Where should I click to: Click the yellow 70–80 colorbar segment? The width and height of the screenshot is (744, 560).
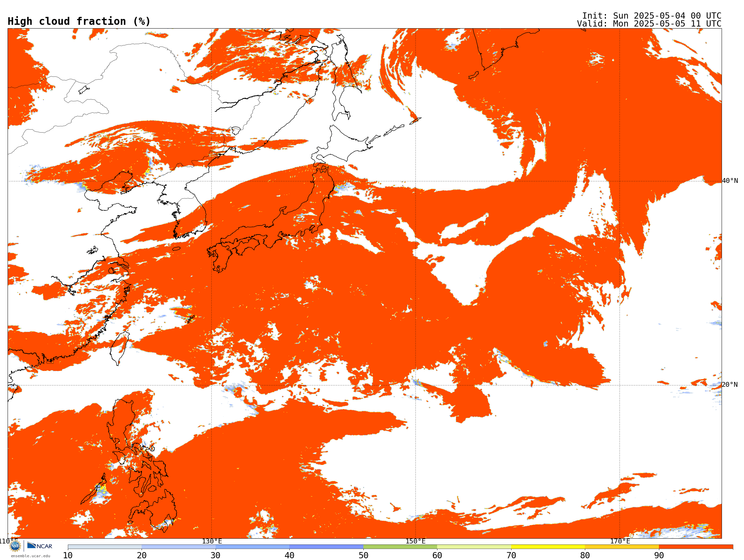click(548, 547)
